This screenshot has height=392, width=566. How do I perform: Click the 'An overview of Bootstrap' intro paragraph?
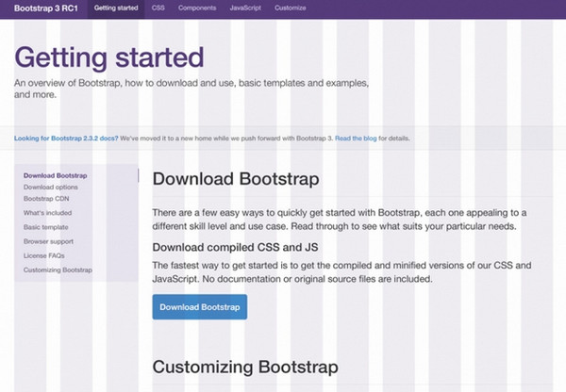pos(191,89)
